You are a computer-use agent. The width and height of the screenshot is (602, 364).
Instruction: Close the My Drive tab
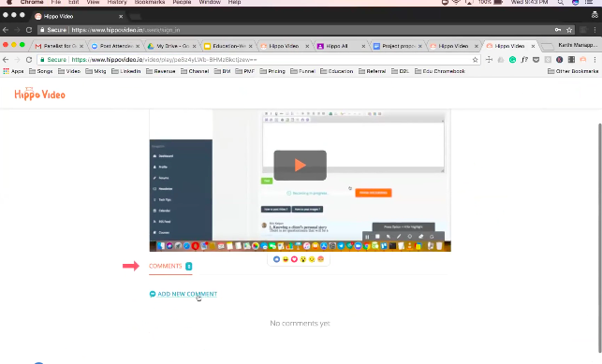[x=194, y=46]
